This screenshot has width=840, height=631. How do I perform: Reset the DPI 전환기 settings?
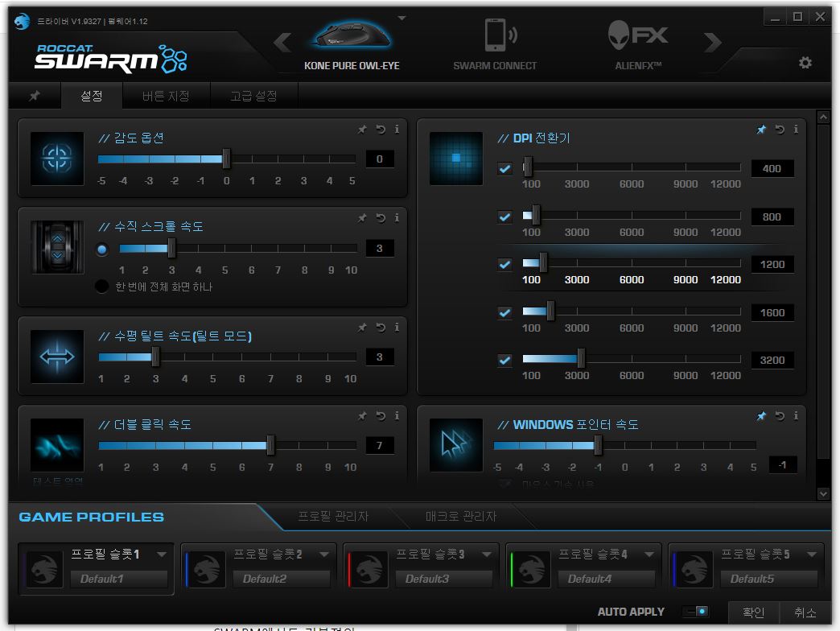780,129
